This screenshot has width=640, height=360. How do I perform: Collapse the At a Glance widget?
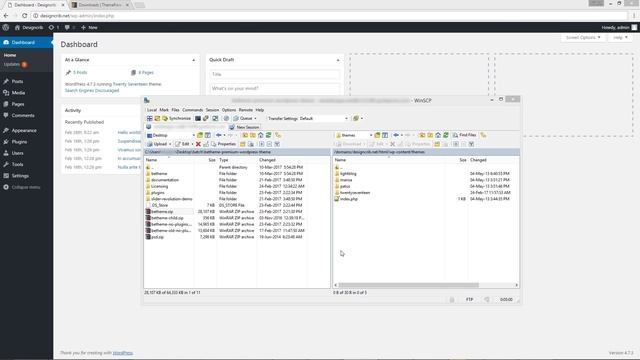[x=193, y=60]
